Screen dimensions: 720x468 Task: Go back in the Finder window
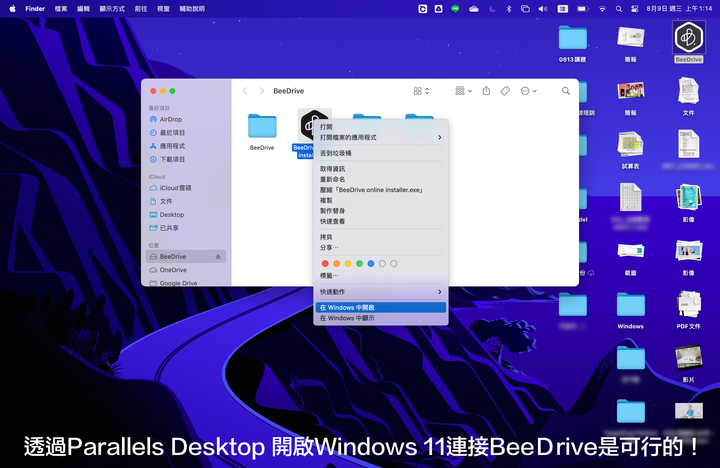coord(245,91)
